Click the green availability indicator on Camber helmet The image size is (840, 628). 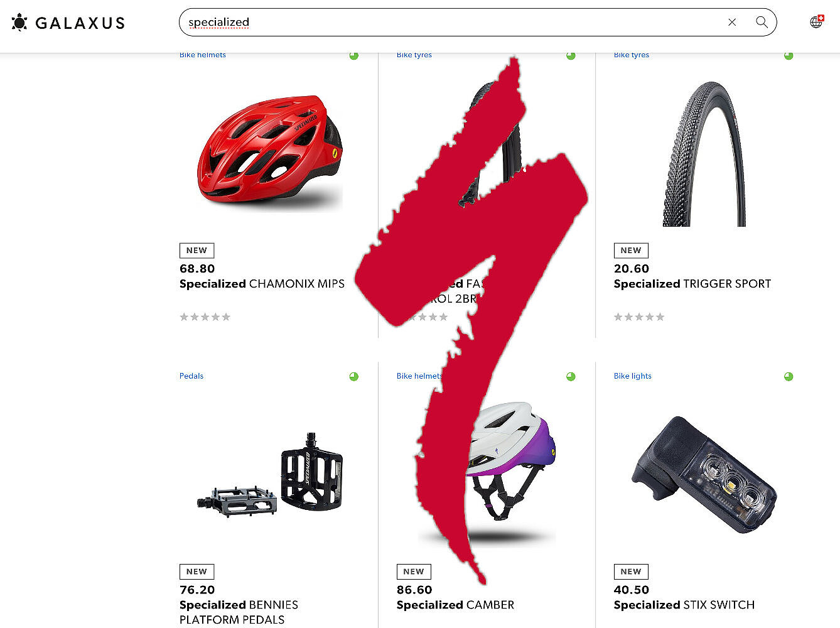tap(571, 377)
